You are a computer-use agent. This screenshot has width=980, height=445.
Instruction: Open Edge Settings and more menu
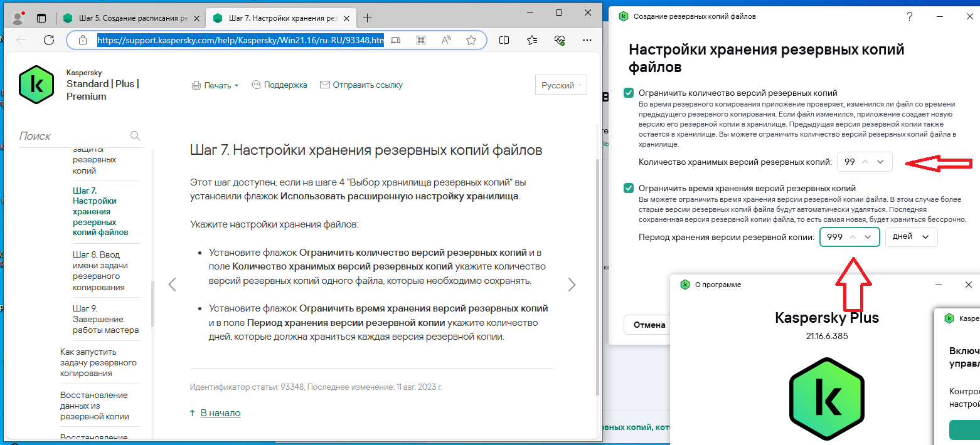[x=587, y=40]
